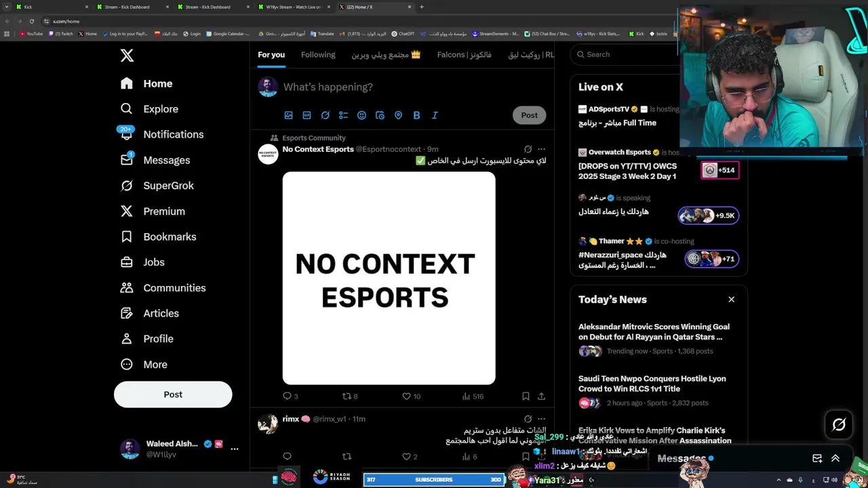
Task: View analytics of the post with 516 views
Action: pos(473,396)
